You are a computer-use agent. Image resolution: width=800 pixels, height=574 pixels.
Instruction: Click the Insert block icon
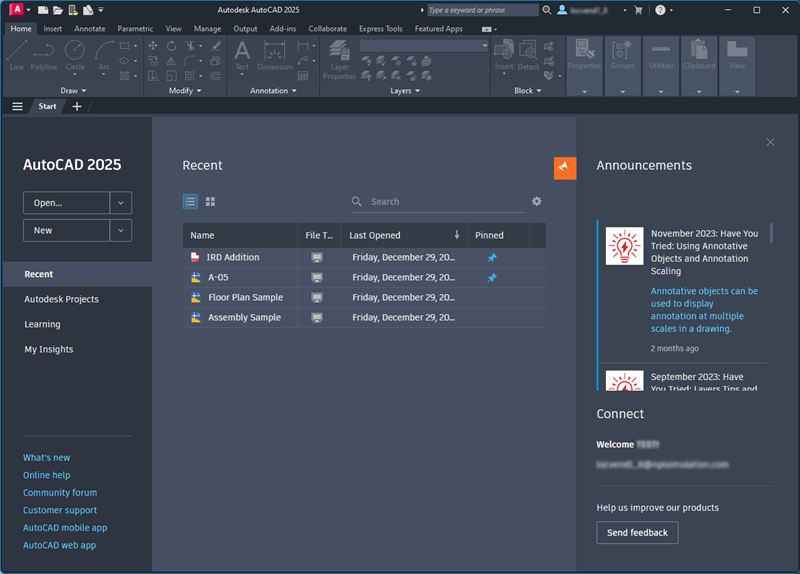(x=504, y=57)
